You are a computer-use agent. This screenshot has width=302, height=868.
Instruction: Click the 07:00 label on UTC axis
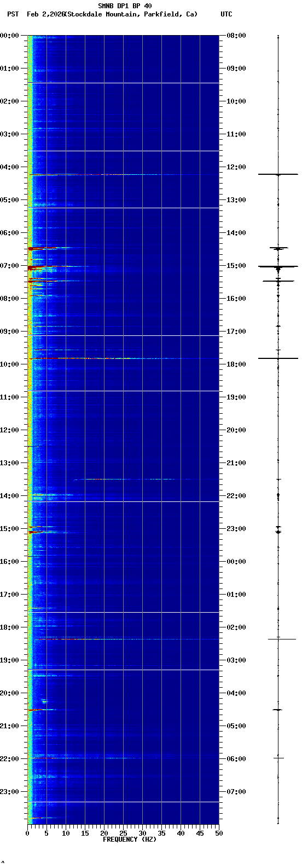click(x=236, y=792)
